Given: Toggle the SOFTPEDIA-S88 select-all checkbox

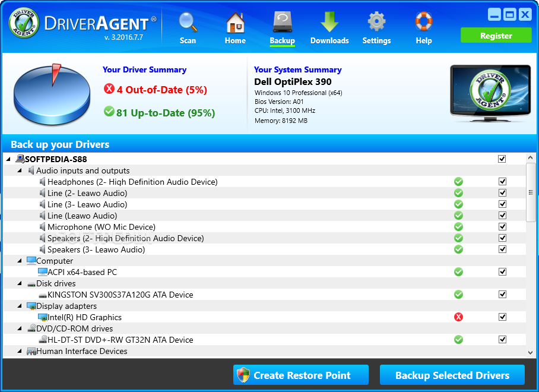Looking at the screenshot, I should (x=502, y=159).
